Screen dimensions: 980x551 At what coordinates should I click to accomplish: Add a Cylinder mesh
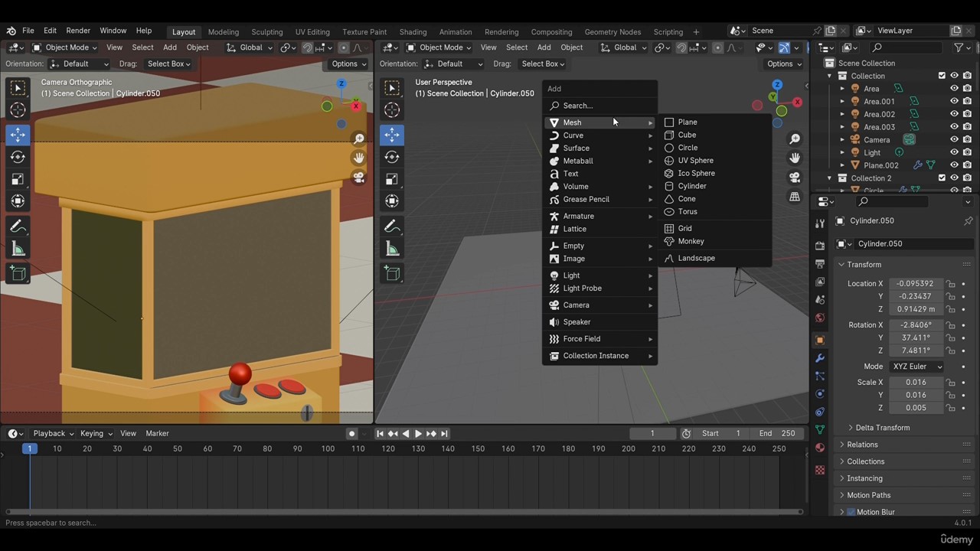click(x=691, y=186)
